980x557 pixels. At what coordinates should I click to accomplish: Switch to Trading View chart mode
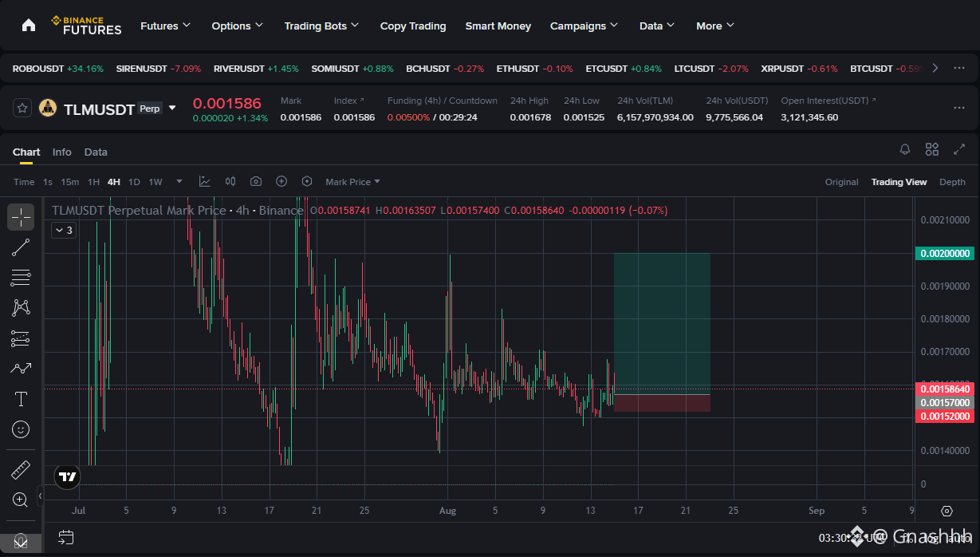point(899,182)
